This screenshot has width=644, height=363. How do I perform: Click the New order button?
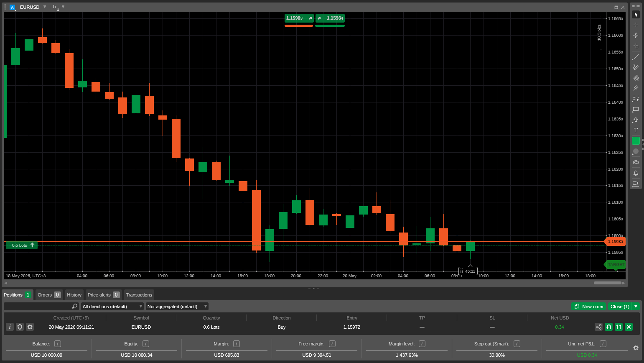point(588,307)
